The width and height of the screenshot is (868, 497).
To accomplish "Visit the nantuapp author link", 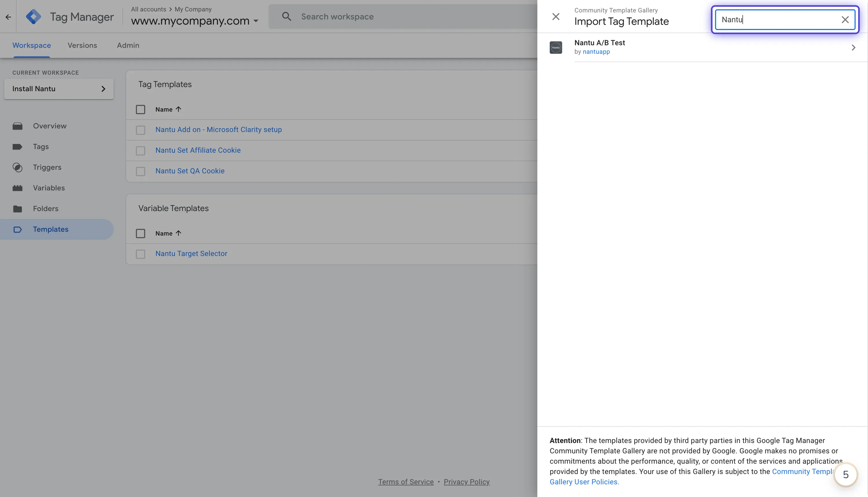I will click(596, 52).
